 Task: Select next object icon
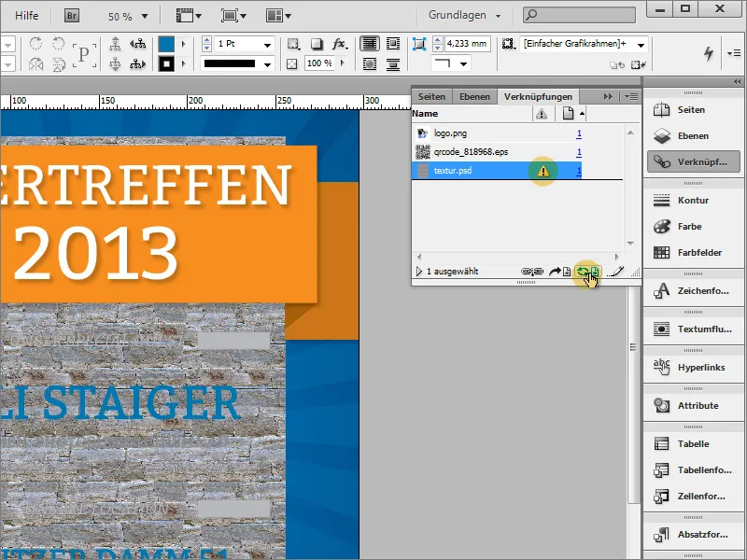(x=138, y=63)
